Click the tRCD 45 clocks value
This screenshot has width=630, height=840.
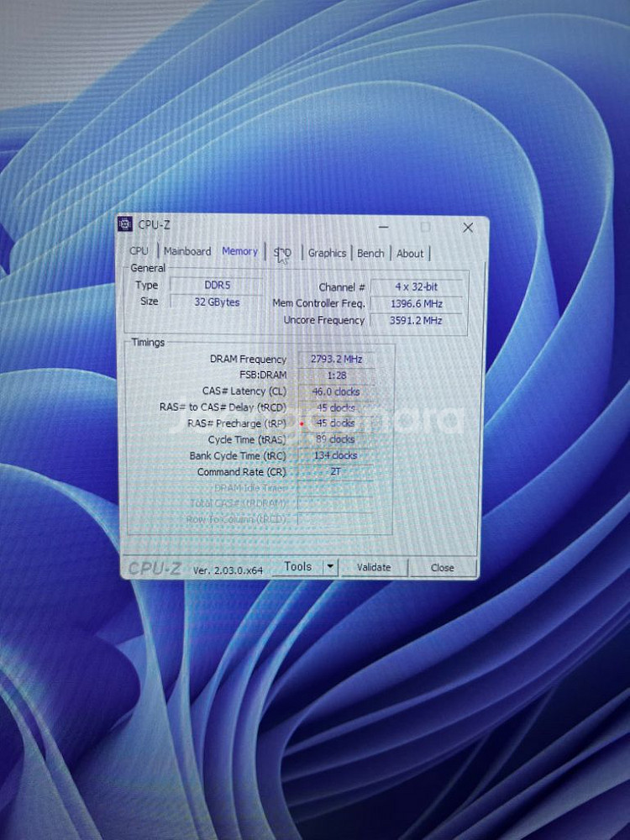click(337, 407)
